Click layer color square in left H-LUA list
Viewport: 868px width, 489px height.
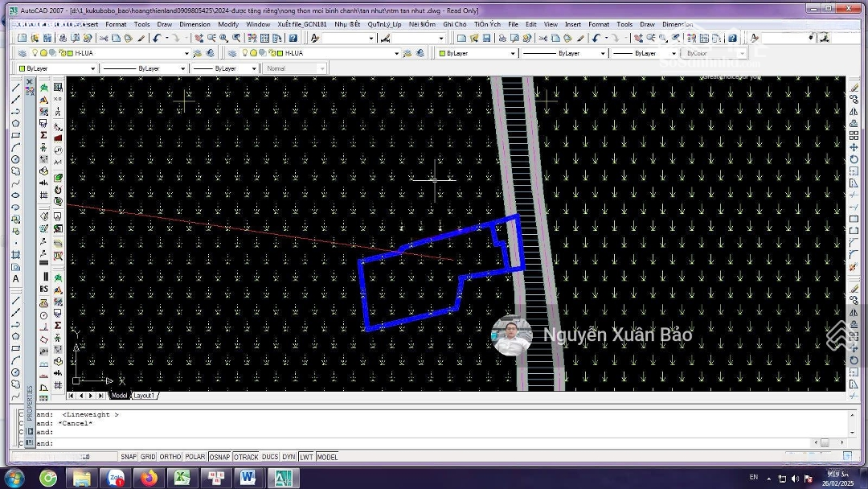click(70, 53)
